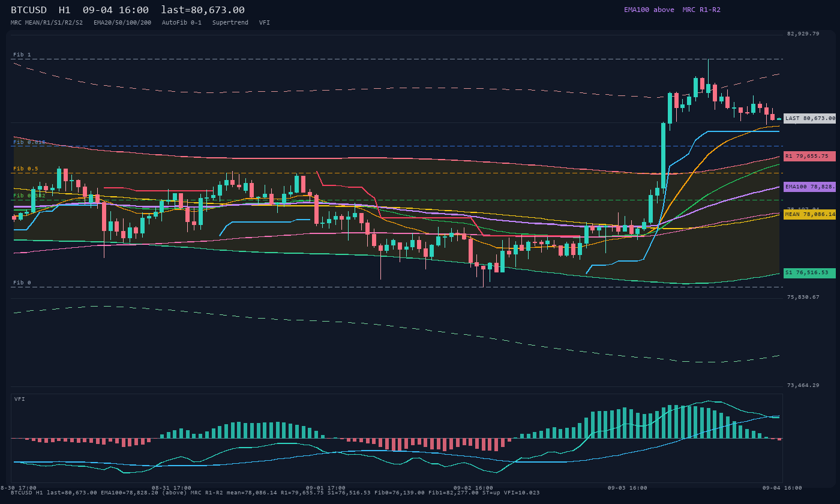Select the H1 timeframe label in the title
840x504 pixels.
(65, 10)
